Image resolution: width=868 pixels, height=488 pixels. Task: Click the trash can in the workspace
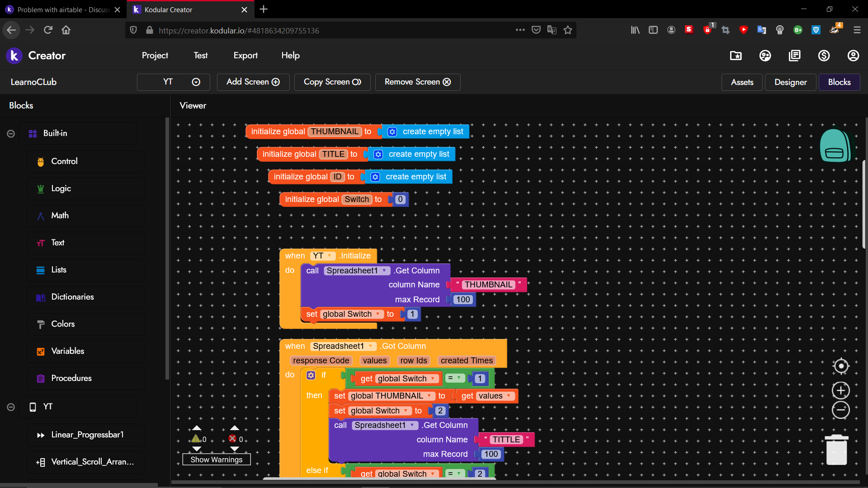836,450
